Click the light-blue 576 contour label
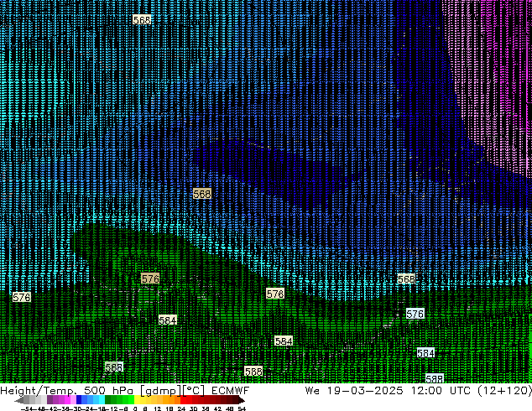The width and height of the screenshot is (532, 411). coord(415,314)
